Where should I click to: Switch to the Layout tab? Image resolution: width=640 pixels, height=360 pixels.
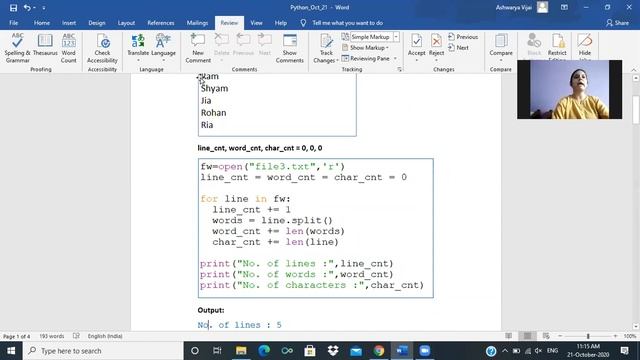pyautogui.click(x=126, y=23)
